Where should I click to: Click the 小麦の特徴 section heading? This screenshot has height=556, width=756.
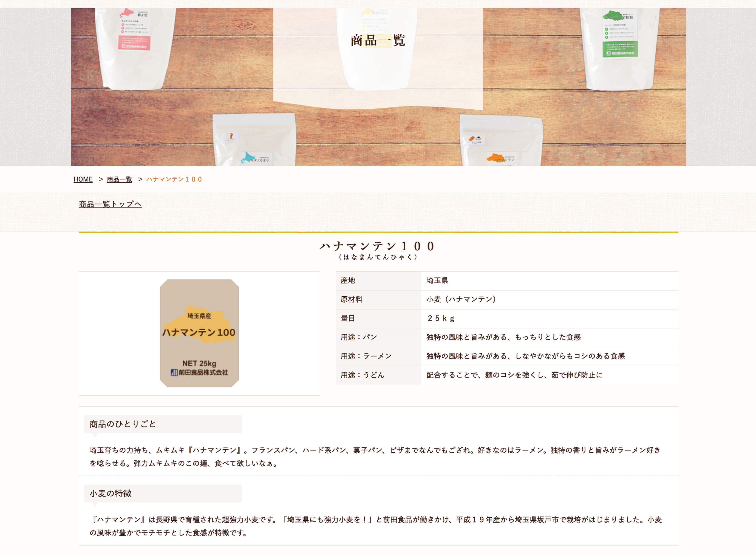tap(163, 493)
